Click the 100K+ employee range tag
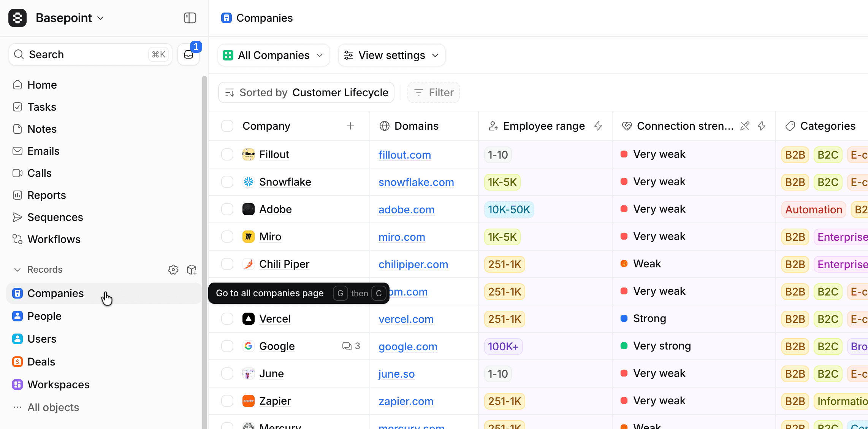This screenshot has height=429, width=868. [503, 346]
